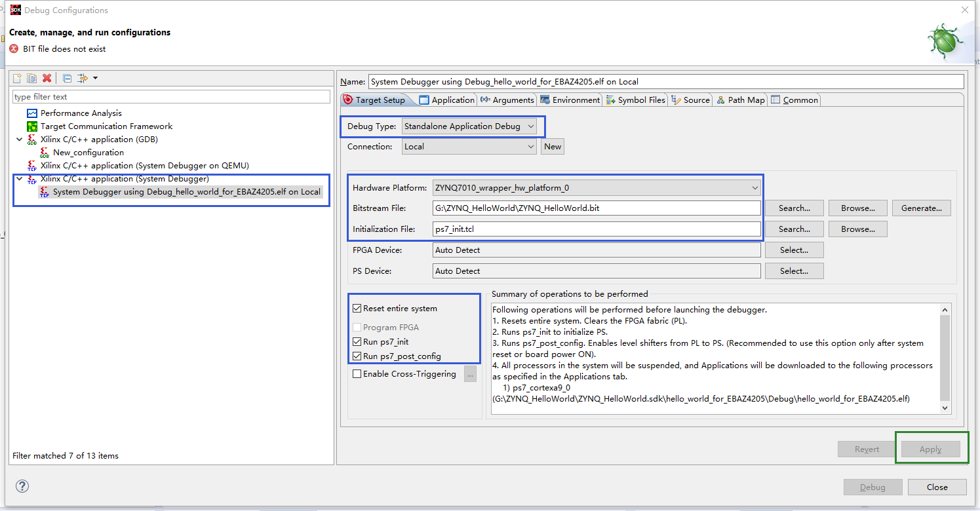This screenshot has height=511, width=980.
Task: Click the red error icon by BIT message
Action: coord(14,49)
